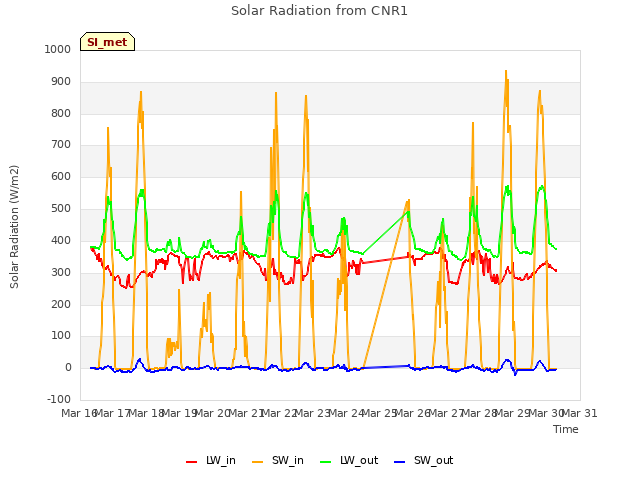This screenshot has height=480, width=640.
Task: Click the 400 y-axis tick label
Action: 61,240
